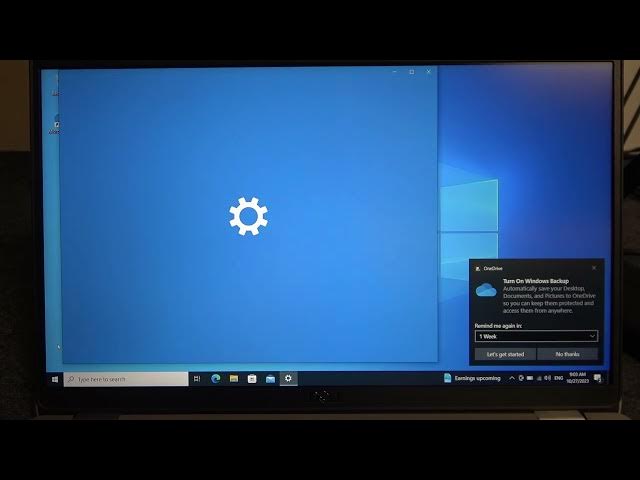Click the OneDrive cloud icon in notification

click(x=486, y=290)
